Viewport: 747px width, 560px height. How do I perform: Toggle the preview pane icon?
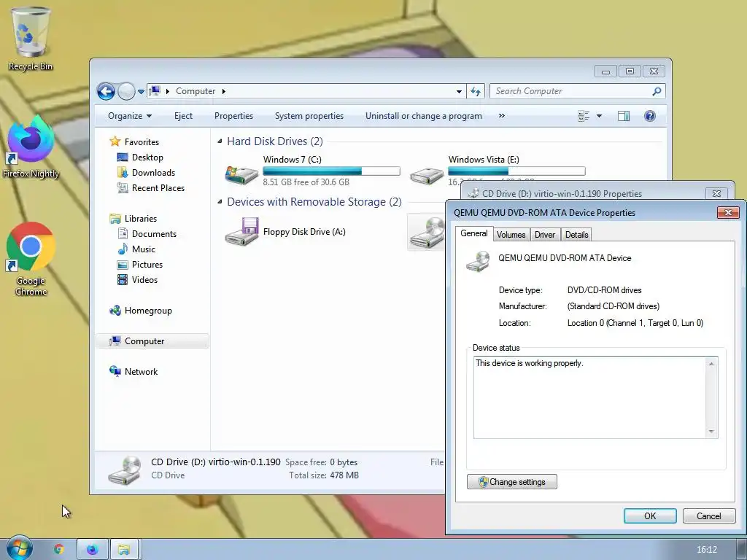pyautogui.click(x=623, y=116)
